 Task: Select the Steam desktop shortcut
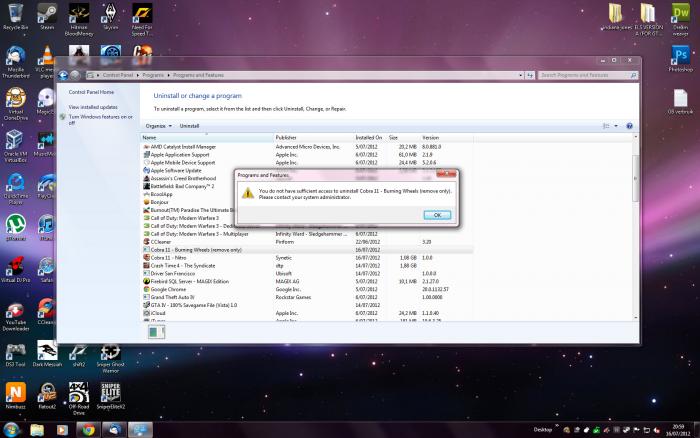click(47, 17)
